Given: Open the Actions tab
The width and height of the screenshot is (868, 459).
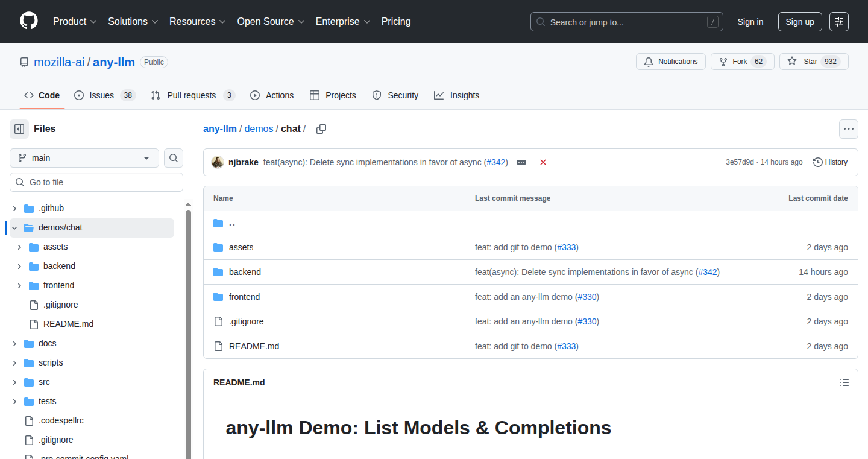Looking at the screenshot, I should (272, 95).
